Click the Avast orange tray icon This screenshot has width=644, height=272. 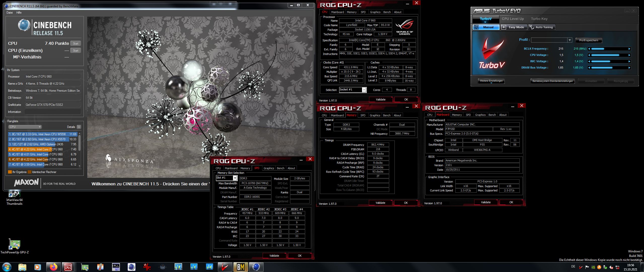click(599, 267)
